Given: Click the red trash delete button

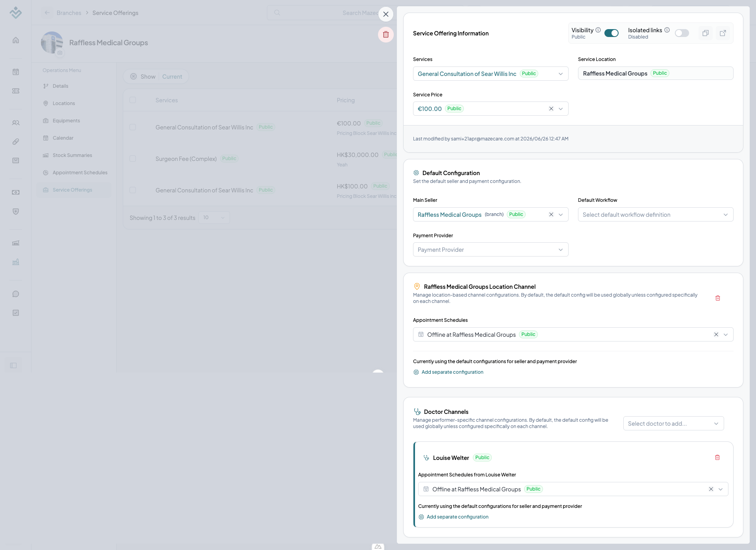Looking at the screenshot, I should tap(386, 35).
